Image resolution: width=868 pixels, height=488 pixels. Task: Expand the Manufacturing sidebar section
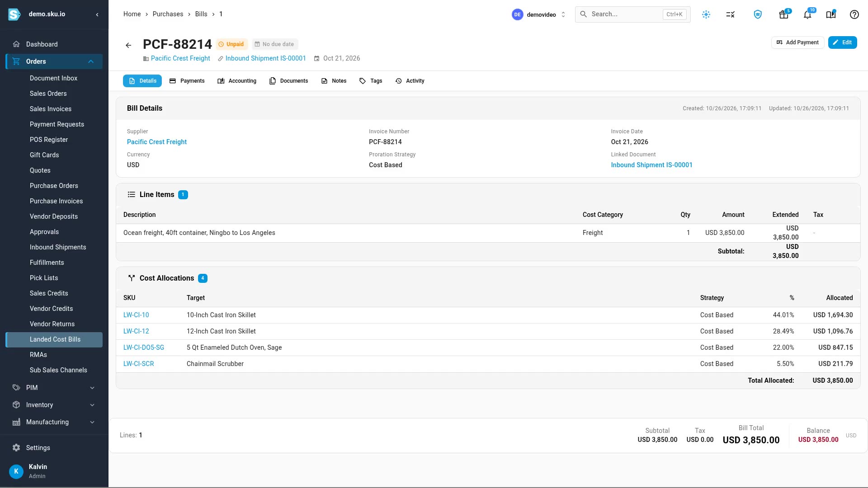[54, 422]
